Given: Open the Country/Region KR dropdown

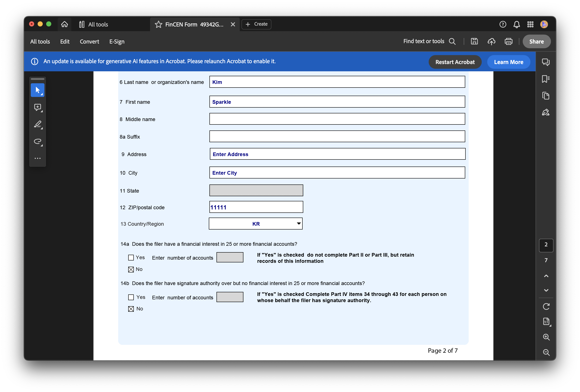Looking at the screenshot, I should coord(299,224).
